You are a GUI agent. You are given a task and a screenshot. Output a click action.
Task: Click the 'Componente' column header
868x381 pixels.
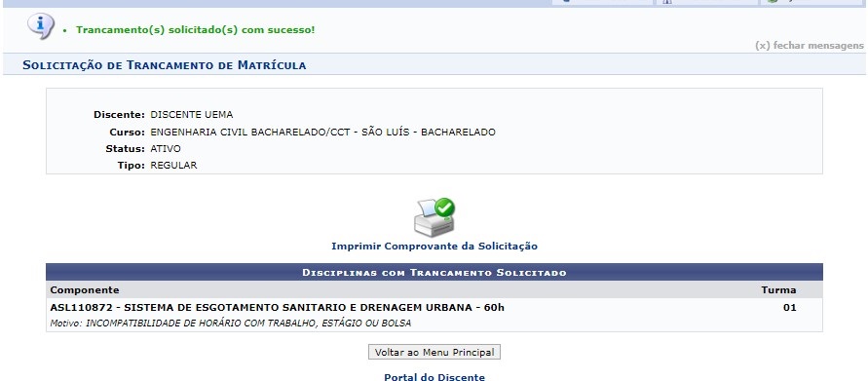(85, 290)
